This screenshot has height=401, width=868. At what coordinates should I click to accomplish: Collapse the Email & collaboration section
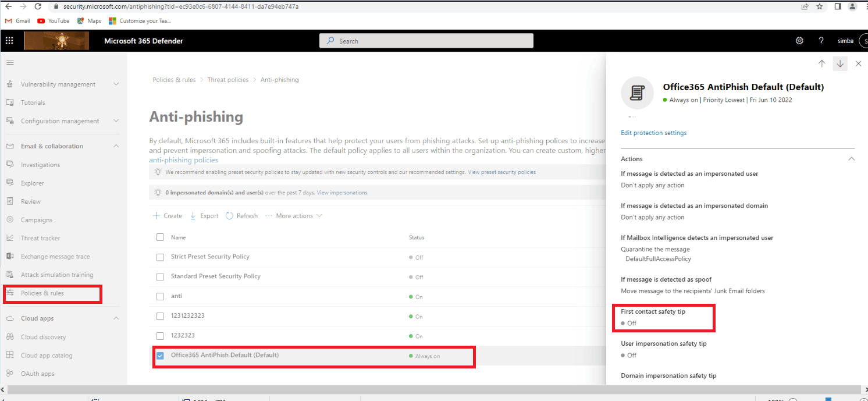[115, 146]
